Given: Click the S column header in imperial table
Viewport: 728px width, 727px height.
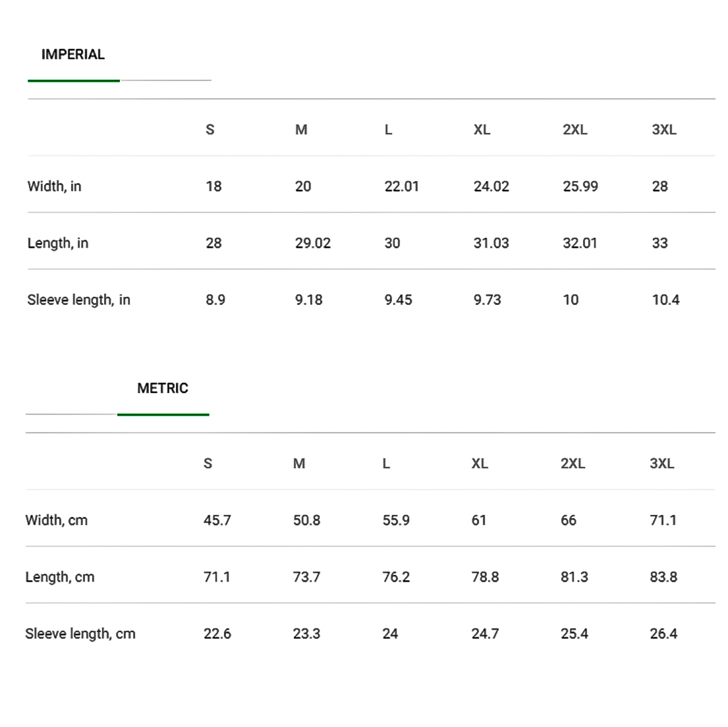Looking at the screenshot, I should point(210,130).
